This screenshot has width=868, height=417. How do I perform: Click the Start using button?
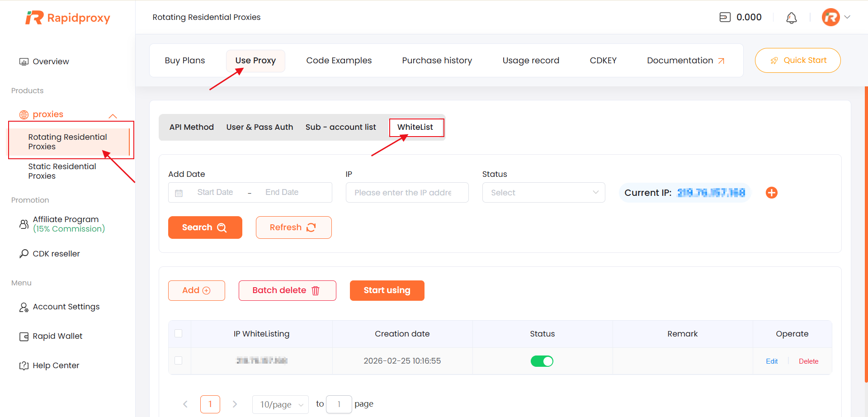pos(387,290)
